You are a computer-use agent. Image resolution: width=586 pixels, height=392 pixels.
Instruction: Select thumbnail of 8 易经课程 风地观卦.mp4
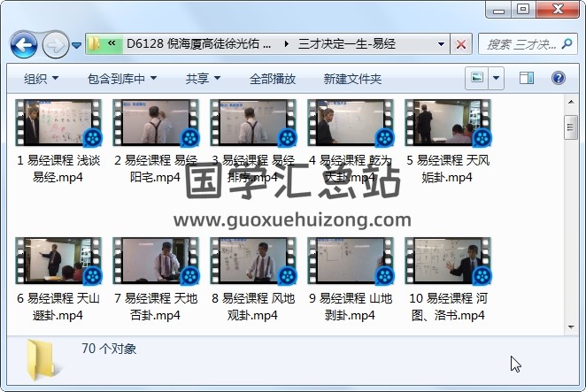click(253, 260)
